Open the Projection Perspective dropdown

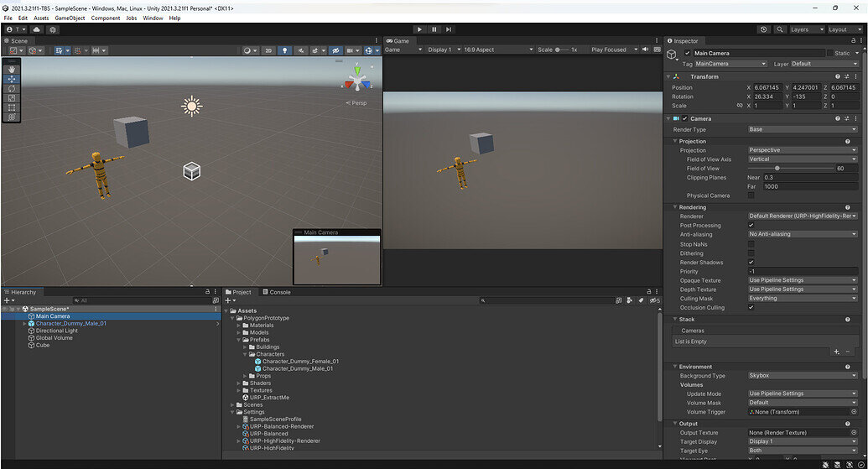(802, 150)
